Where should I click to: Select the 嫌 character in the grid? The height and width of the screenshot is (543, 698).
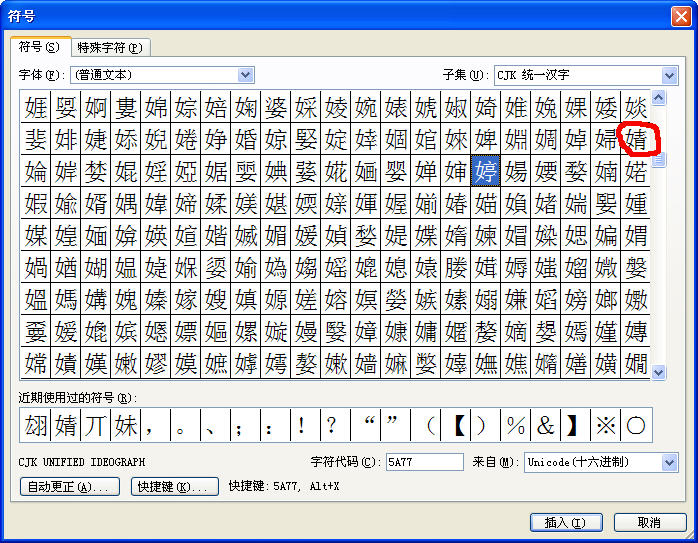tap(515, 299)
